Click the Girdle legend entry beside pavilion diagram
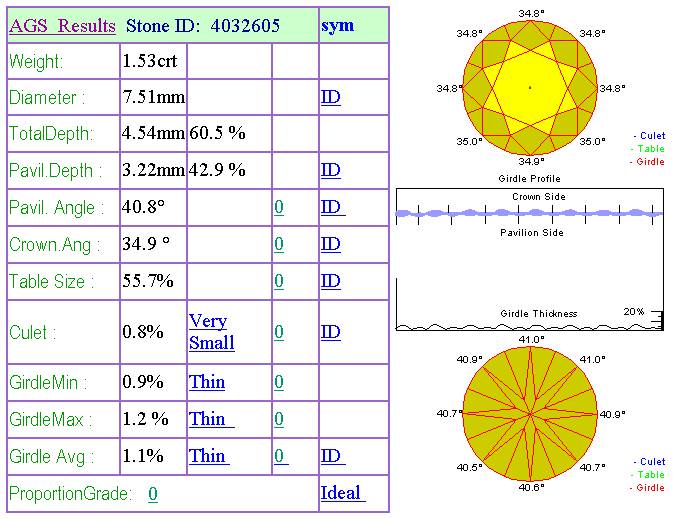Image resolution: width=674 pixels, height=519 pixels. pyautogui.click(x=647, y=488)
